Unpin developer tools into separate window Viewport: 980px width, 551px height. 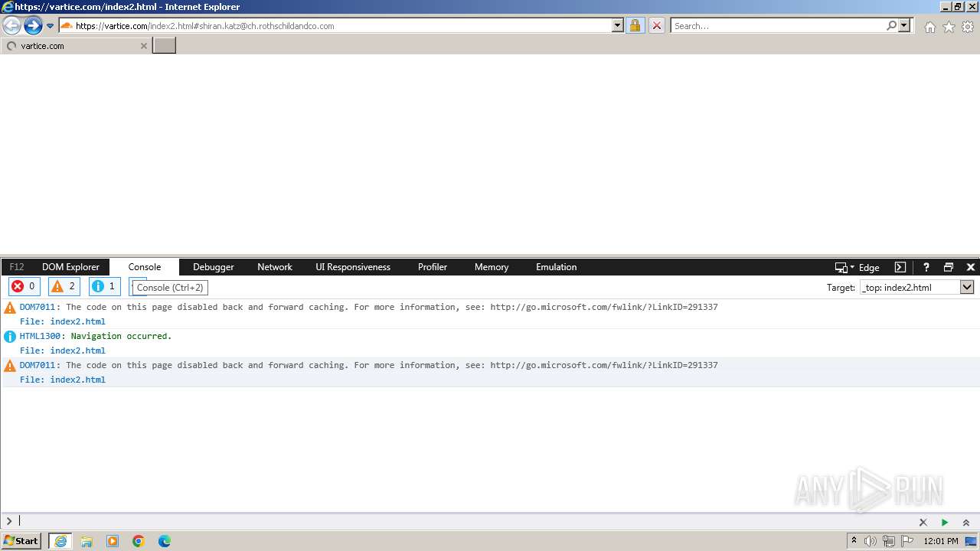(949, 267)
